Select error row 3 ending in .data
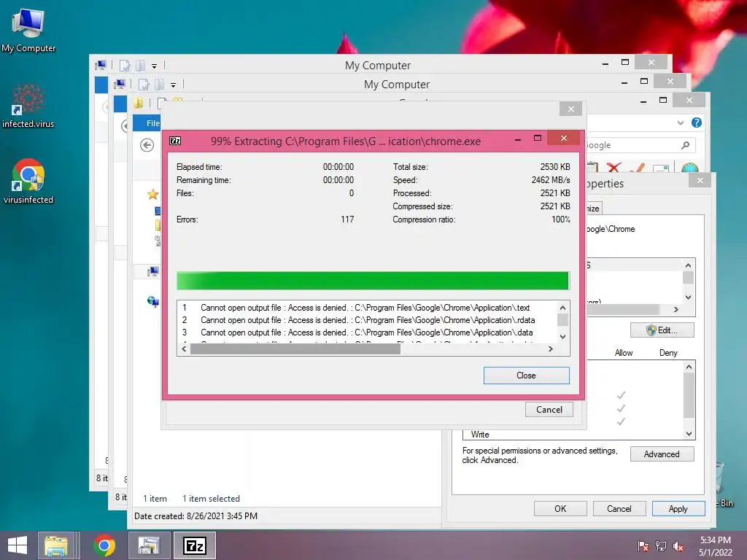The width and height of the screenshot is (747, 560). pyautogui.click(x=367, y=332)
